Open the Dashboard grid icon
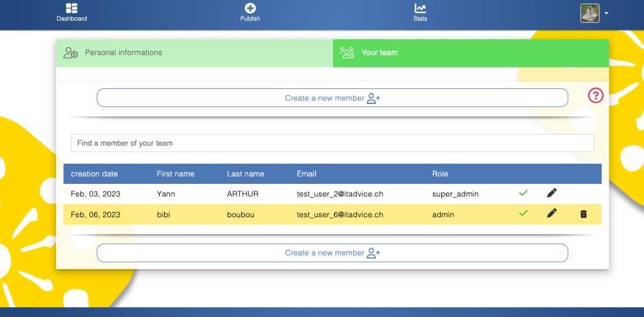 72,8
